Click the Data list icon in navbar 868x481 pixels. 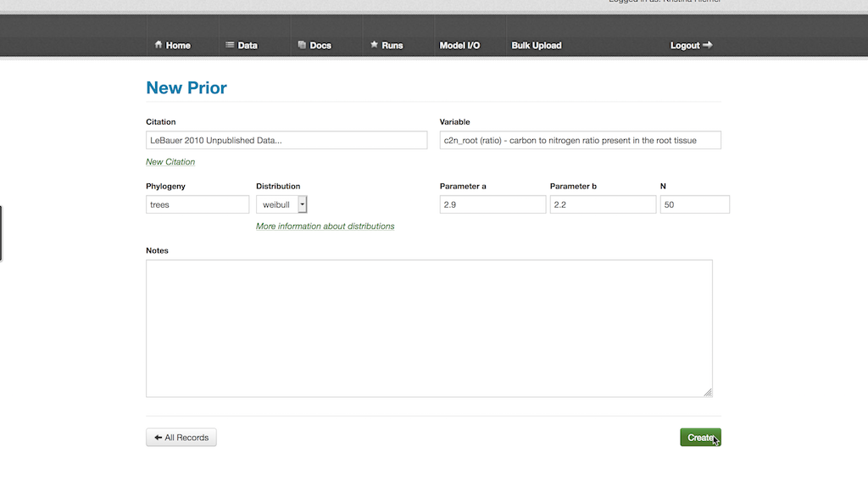(230, 45)
